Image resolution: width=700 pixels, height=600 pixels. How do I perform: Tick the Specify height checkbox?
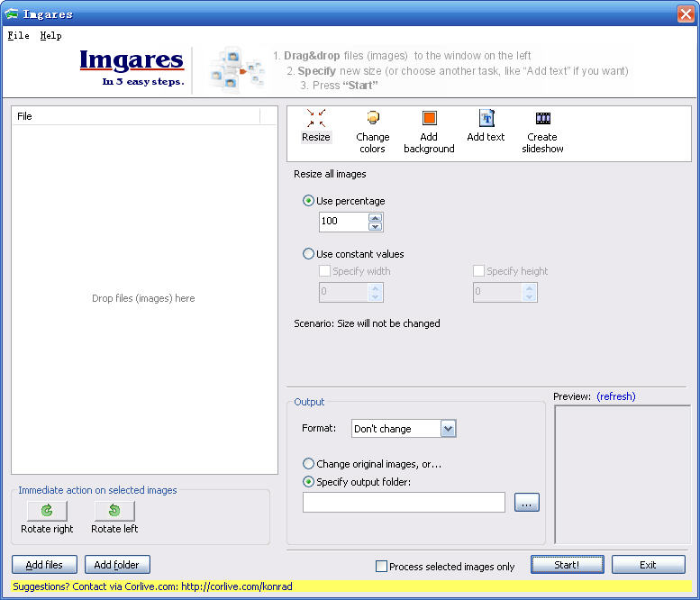click(x=478, y=271)
